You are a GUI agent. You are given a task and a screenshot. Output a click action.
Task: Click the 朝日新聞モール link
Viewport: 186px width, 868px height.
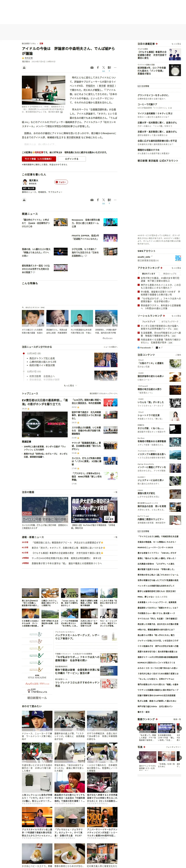(x=37, y=698)
